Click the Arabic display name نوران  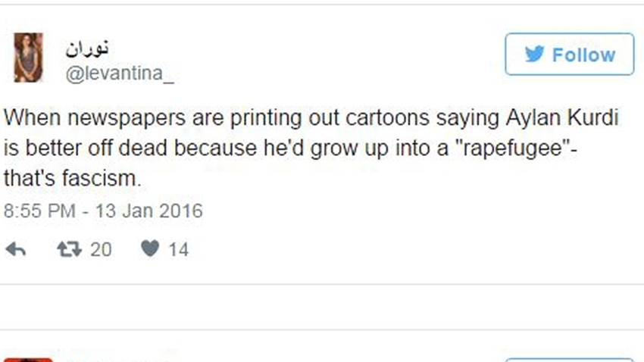(x=89, y=48)
